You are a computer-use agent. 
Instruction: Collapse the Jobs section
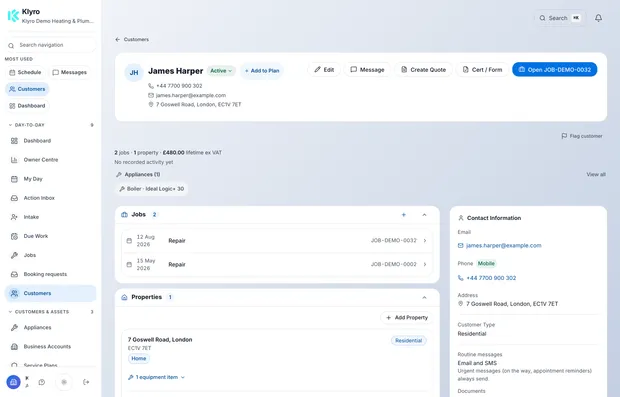(424, 215)
